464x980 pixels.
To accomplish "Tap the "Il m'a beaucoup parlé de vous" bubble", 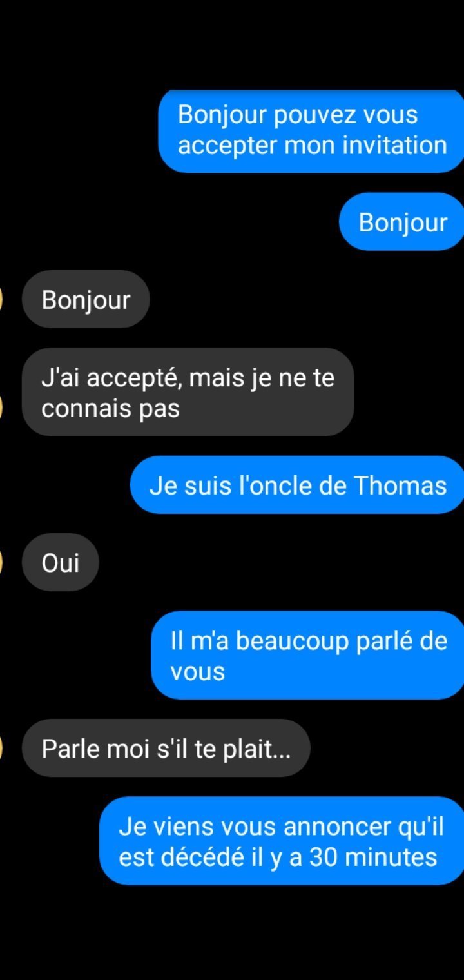I will 308,656.
